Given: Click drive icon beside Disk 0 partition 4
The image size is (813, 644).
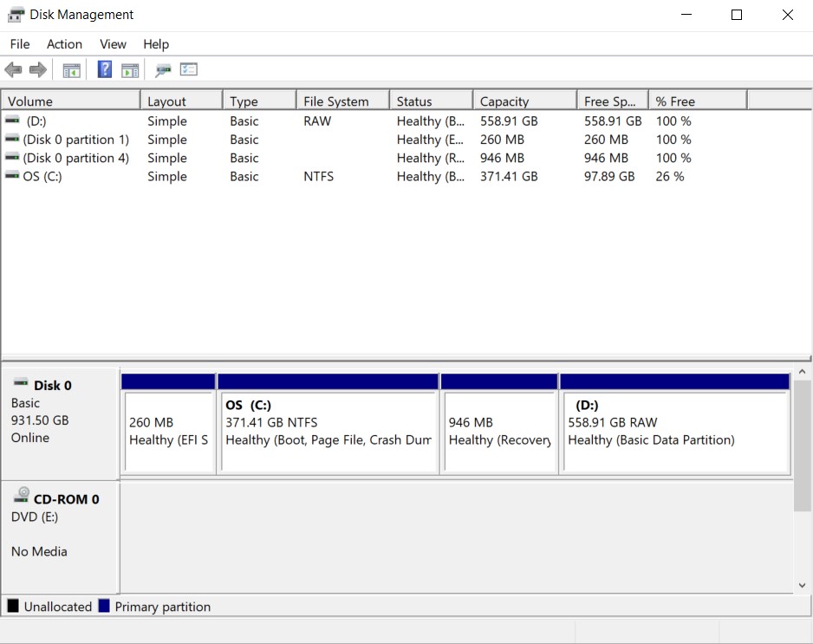Looking at the screenshot, I should pyautogui.click(x=12, y=157).
